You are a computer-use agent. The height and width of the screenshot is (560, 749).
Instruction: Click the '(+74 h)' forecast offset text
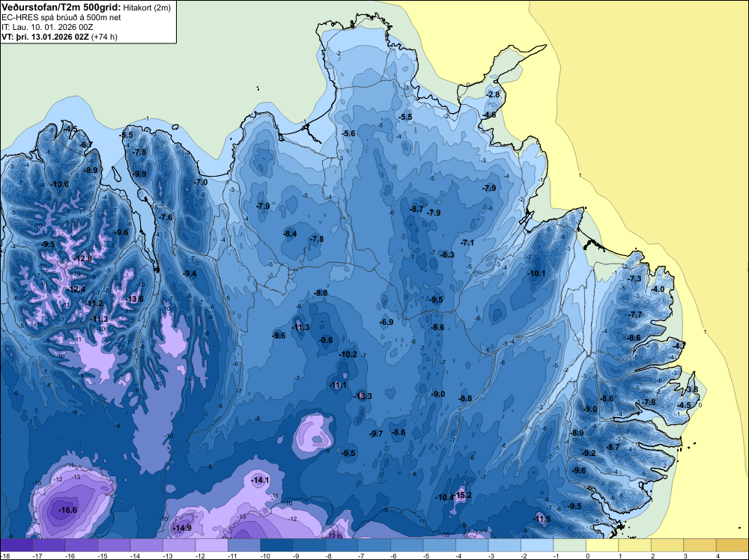click(x=104, y=37)
